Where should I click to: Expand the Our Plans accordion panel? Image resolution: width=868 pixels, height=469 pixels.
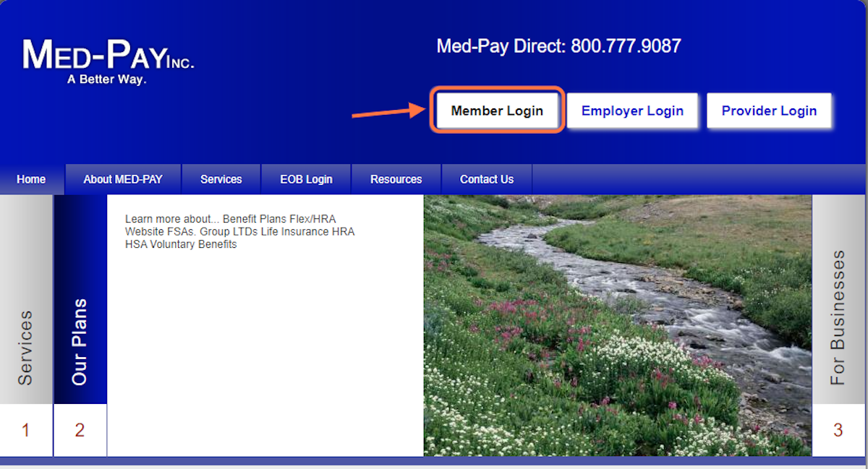tap(80, 299)
